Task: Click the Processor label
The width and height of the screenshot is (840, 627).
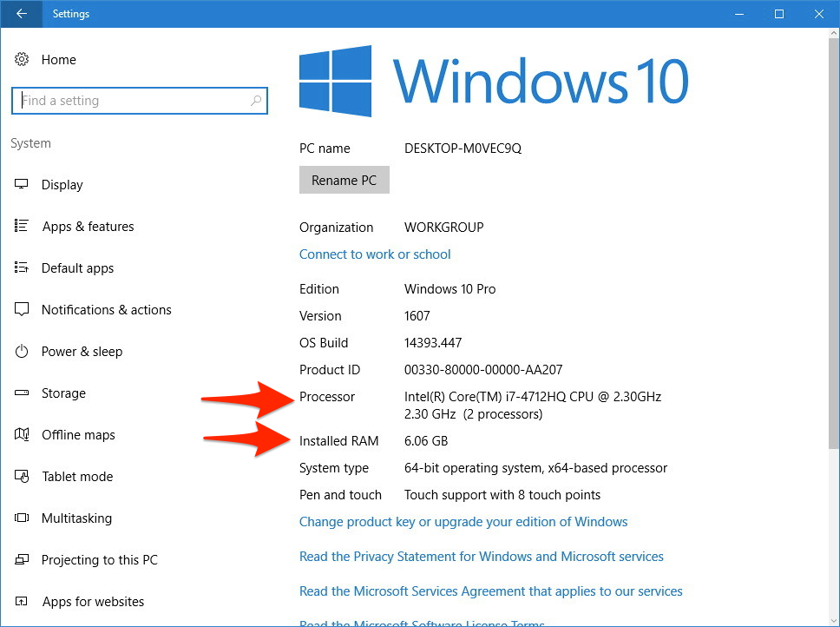Action: pos(327,397)
